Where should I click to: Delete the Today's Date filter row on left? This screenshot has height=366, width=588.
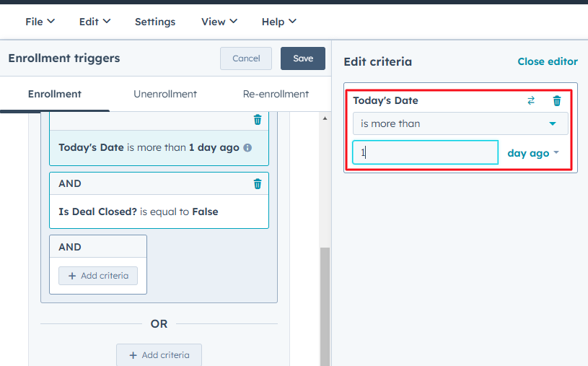258,120
